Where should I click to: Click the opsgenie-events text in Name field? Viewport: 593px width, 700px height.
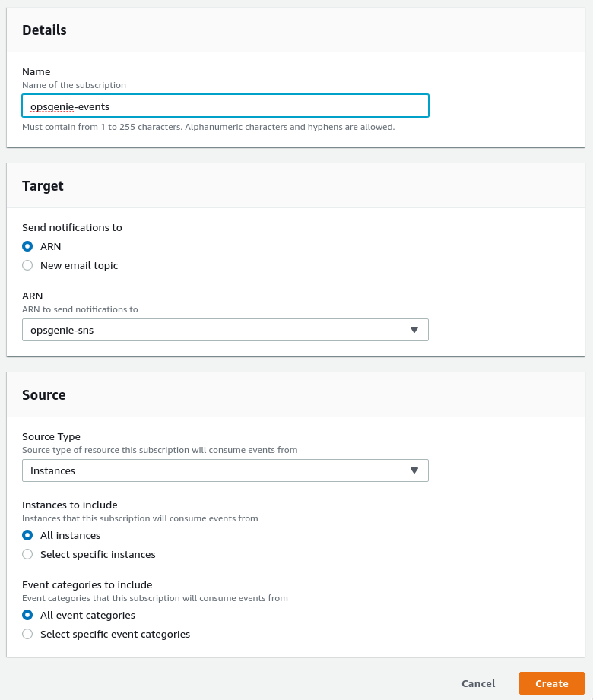(70, 106)
